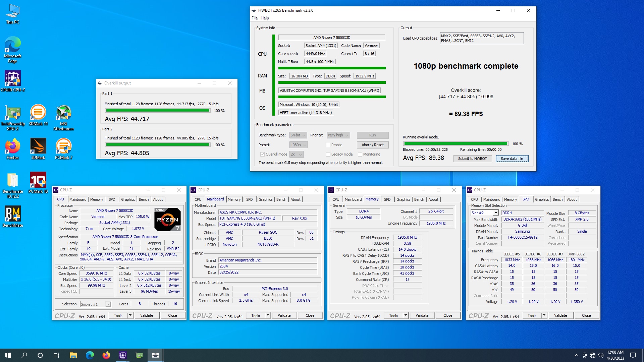Screen dimensions: 644x362
Task: Expand Tools arrow in CPU-Z CPU window
Action: coord(130,315)
